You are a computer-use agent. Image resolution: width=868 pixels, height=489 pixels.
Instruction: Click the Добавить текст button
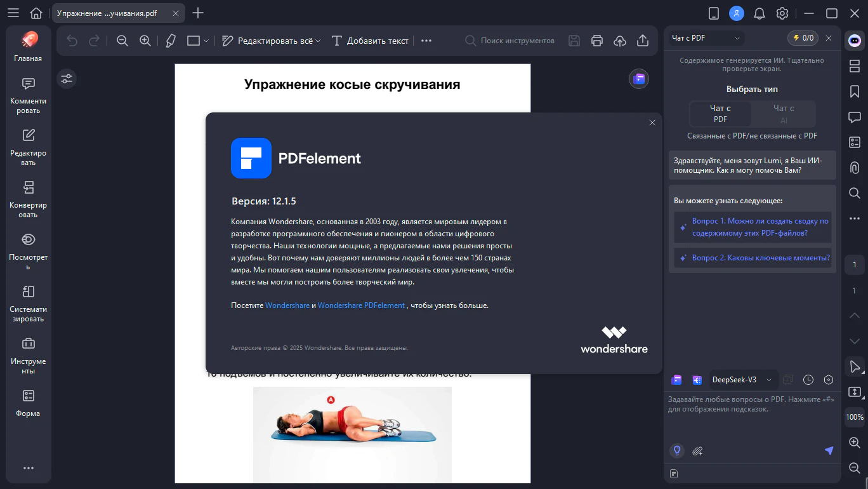370,41
